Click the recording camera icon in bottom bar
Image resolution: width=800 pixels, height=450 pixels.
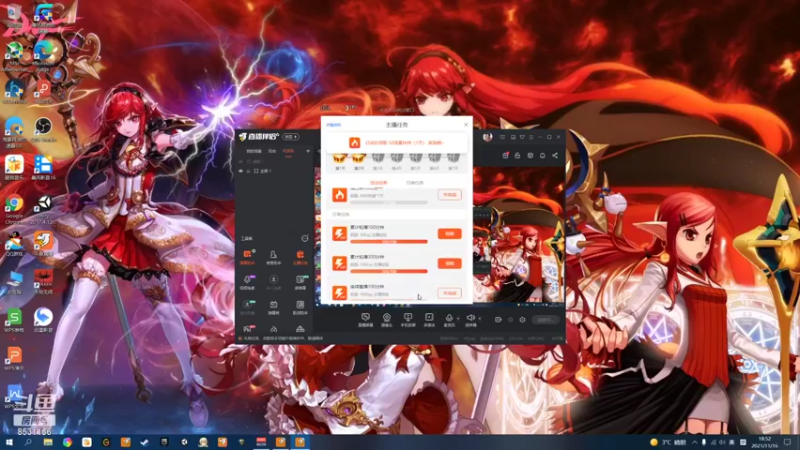click(498, 320)
